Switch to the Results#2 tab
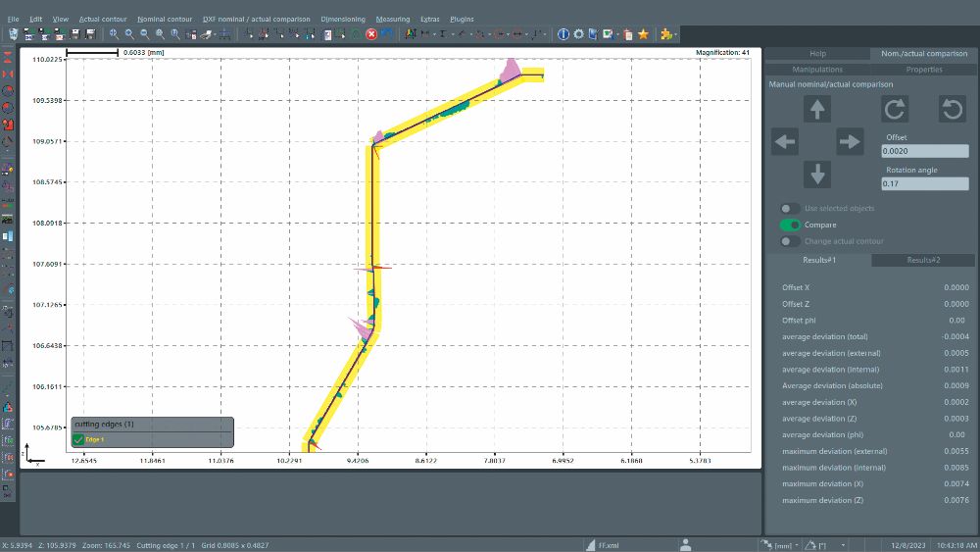The image size is (980, 552). pyautogui.click(x=923, y=260)
